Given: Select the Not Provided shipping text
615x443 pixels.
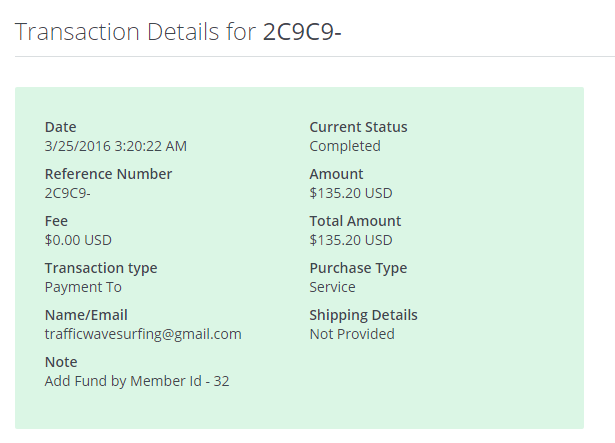Looking at the screenshot, I should [352, 334].
